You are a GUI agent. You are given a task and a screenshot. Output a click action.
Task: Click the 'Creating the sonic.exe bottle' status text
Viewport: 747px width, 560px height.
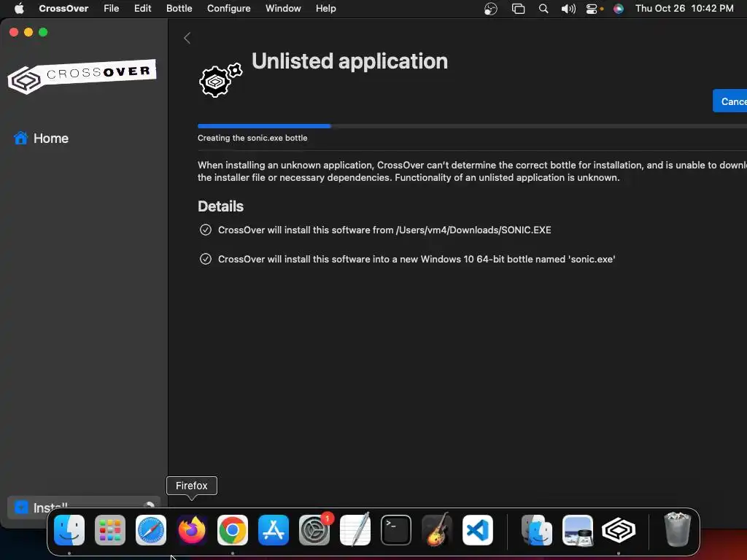(252, 138)
